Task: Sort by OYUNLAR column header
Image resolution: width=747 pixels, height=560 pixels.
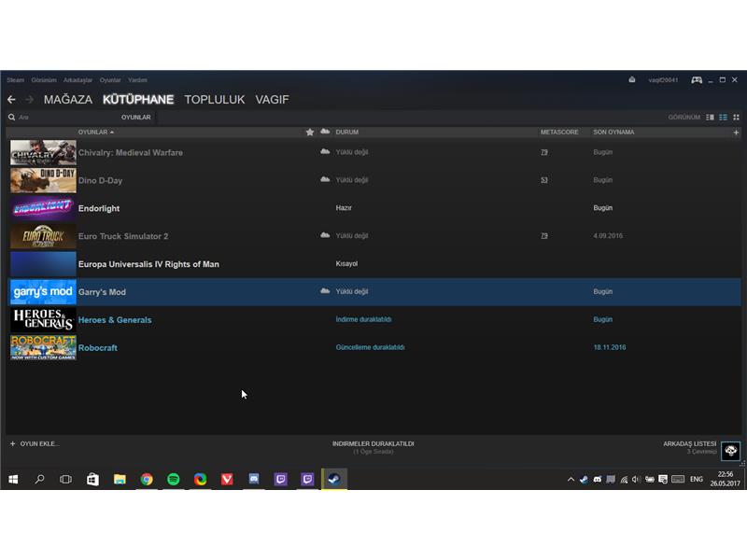Action: point(96,132)
